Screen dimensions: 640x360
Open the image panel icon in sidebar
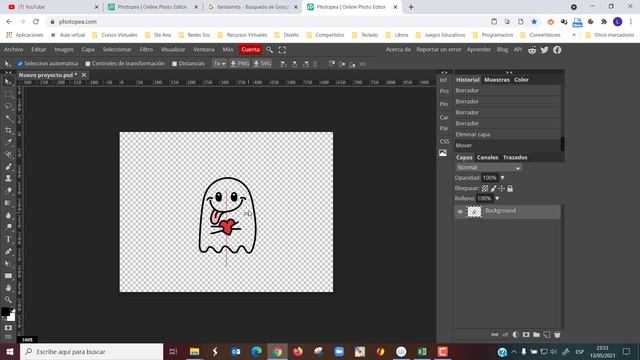click(x=443, y=153)
